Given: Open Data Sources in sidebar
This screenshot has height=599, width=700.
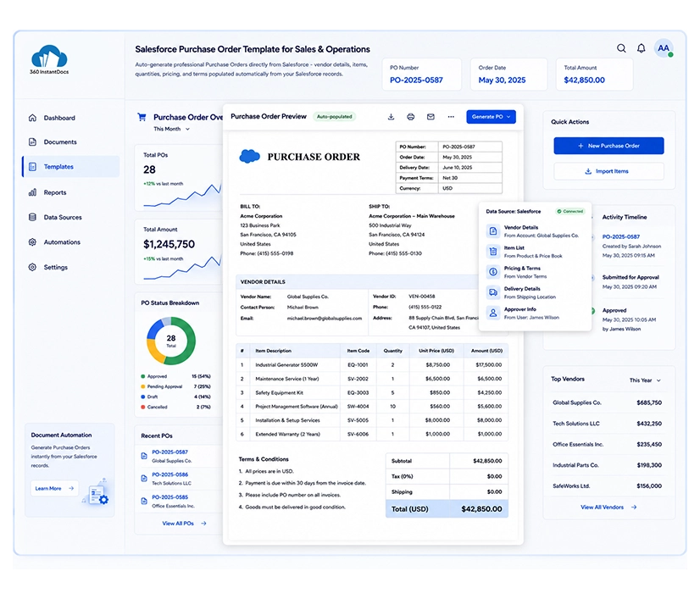Looking at the screenshot, I should (70, 218).
